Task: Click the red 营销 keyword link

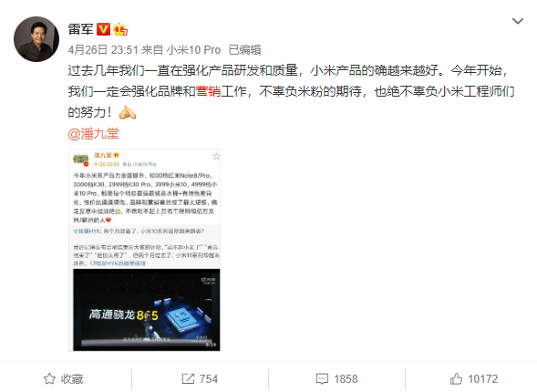Action: [208, 91]
